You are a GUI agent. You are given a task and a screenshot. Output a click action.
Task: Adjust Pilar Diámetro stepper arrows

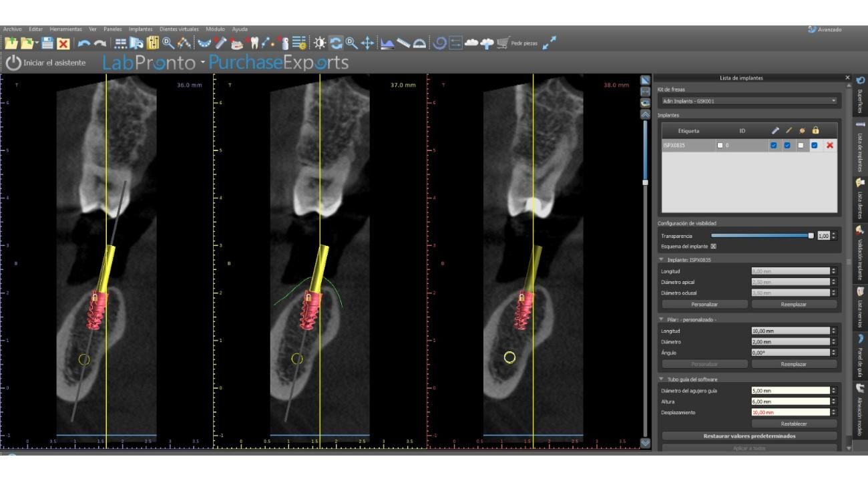833,341
